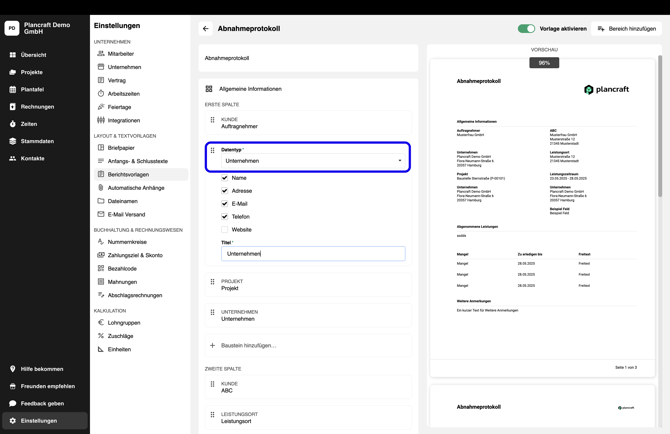Click the Bereich hinzufügen button
The image size is (670, 434).
626,29
